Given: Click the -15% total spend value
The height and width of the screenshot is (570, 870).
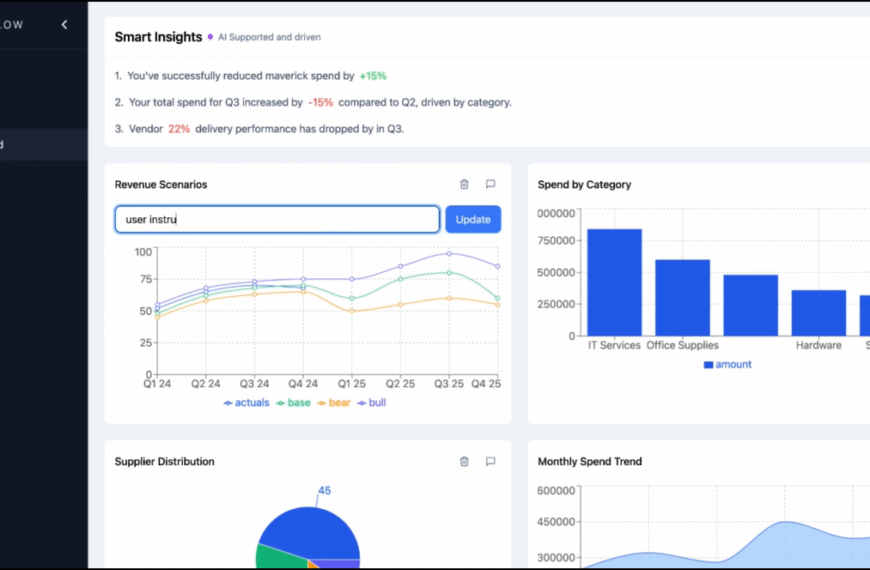Looking at the screenshot, I should point(321,103).
